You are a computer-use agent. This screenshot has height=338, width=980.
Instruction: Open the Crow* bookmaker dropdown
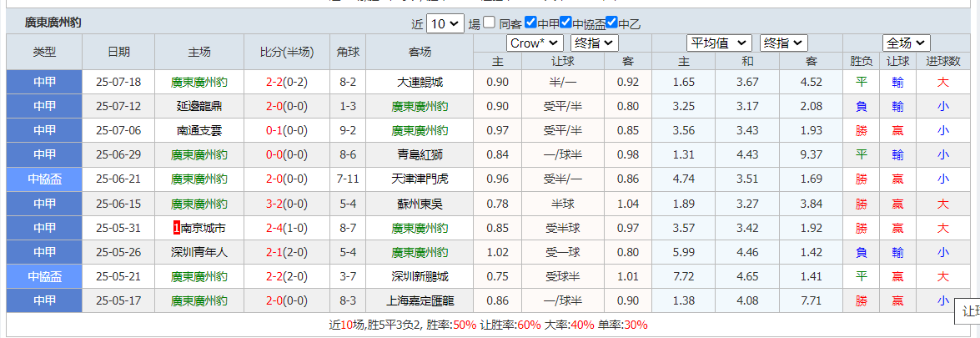tap(535, 43)
